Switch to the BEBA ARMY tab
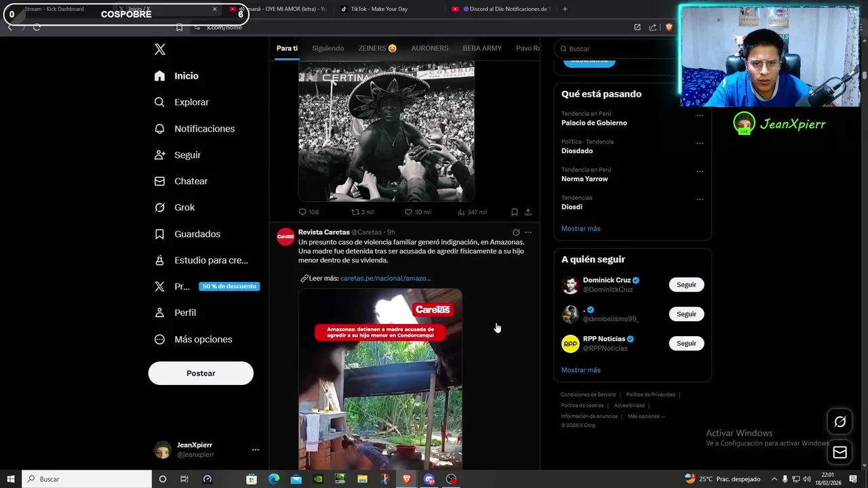 point(482,48)
